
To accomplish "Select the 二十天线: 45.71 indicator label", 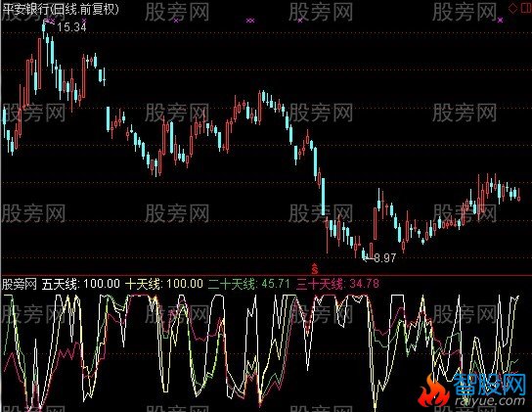I will [248, 284].
